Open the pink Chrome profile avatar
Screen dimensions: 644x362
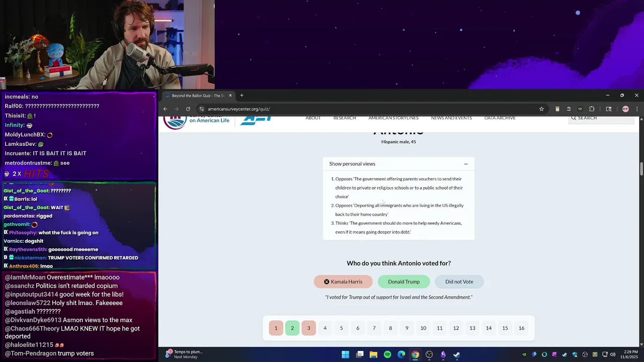[x=625, y=109]
